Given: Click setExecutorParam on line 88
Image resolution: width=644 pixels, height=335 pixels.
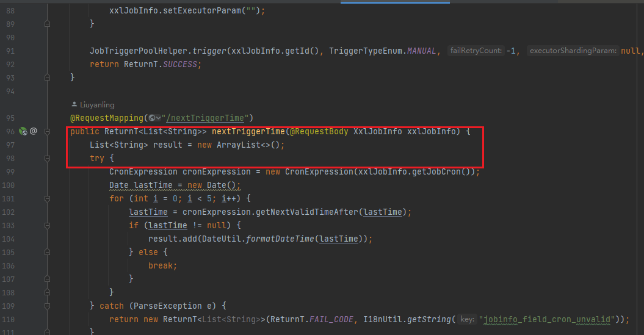Looking at the screenshot, I should pyautogui.click(x=201, y=10).
